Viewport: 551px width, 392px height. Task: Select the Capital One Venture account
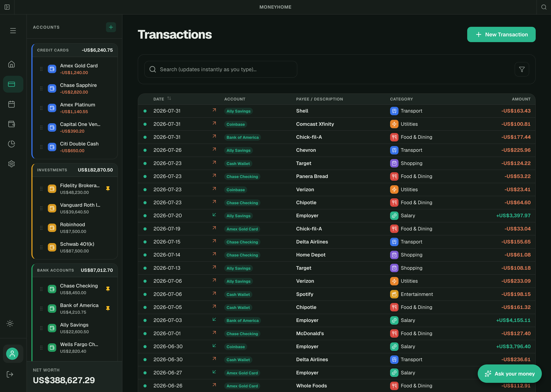click(x=75, y=127)
